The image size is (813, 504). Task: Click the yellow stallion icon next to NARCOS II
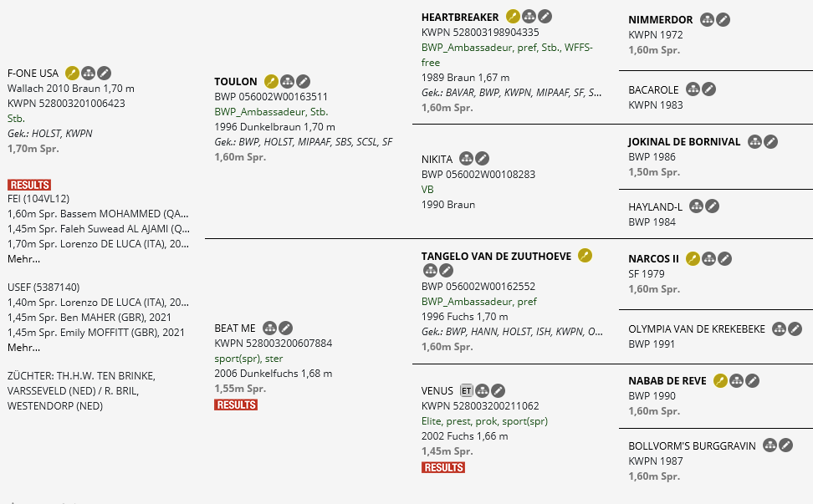tap(693, 259)
